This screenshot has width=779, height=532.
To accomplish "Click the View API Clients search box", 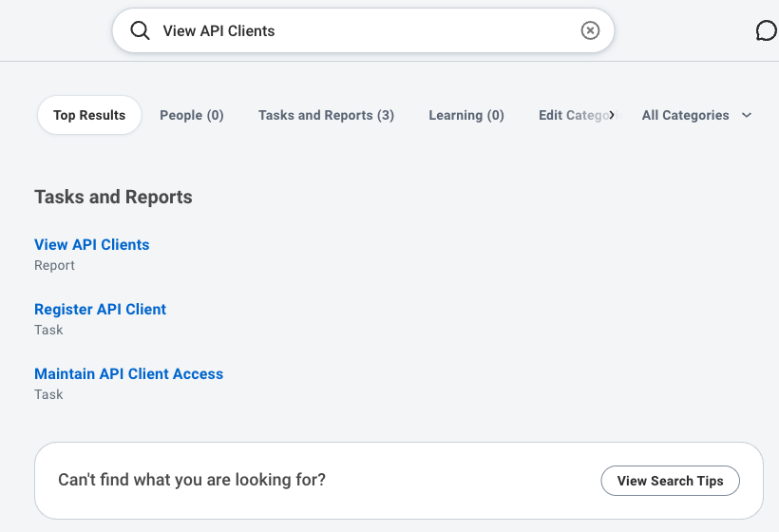I will [363, 30].
